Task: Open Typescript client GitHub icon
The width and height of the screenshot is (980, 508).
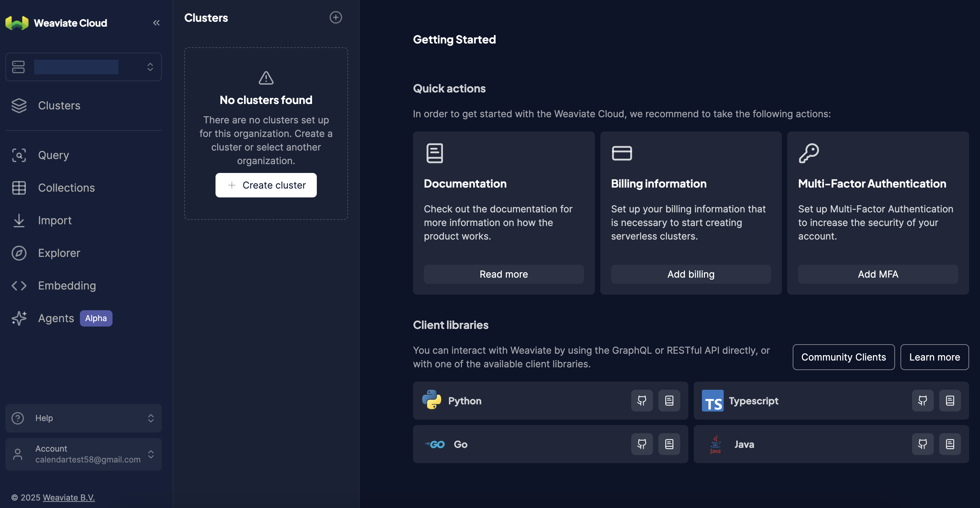Action: tap(922, 400)
